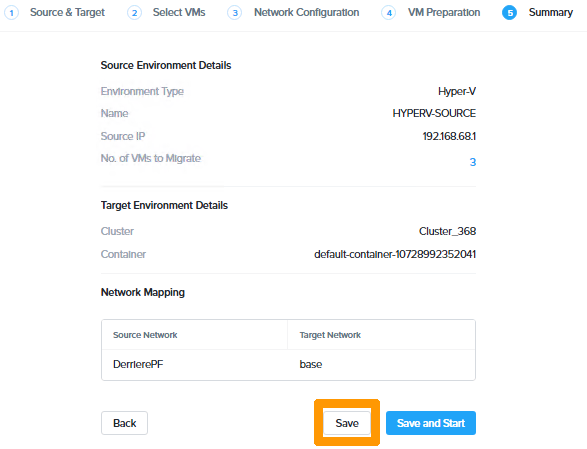587x449 pixels.
Task: Click the step 2 circle icon
Action: (134, 13)
